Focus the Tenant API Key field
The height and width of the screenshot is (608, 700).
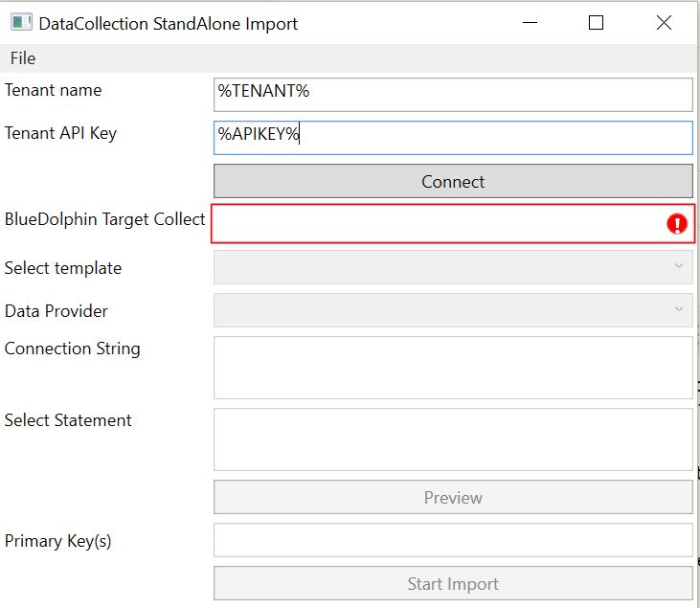453,138
